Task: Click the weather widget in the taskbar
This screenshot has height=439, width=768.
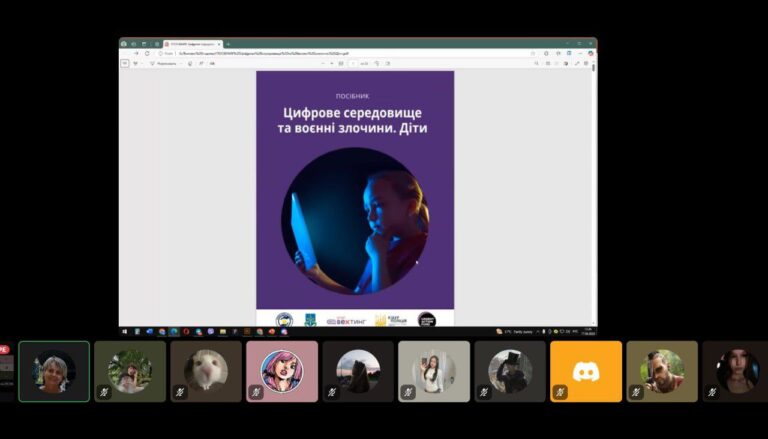Action: click(x=515, y=331)
